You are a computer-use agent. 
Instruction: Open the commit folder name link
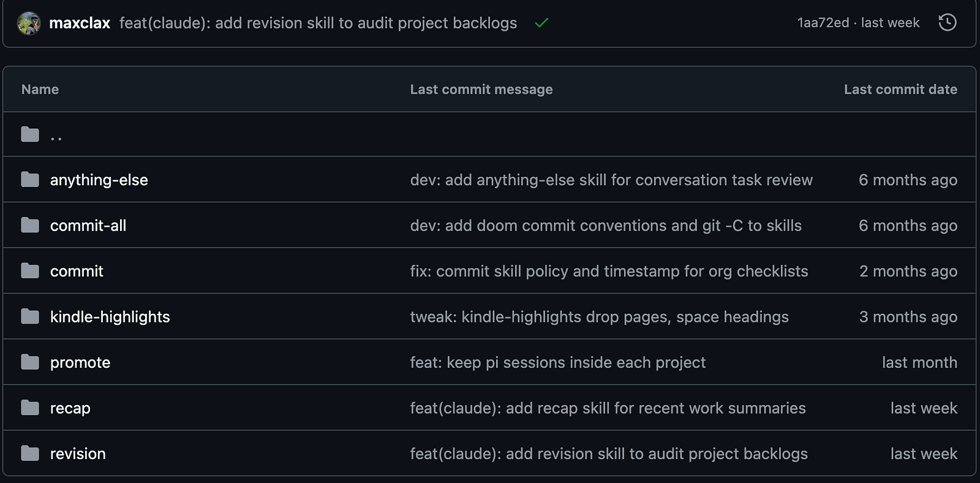tap(77, 271)
